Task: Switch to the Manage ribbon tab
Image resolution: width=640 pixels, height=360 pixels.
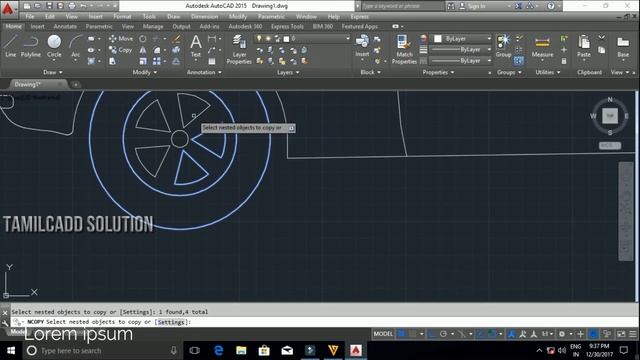Action: (x=153, y=27)
